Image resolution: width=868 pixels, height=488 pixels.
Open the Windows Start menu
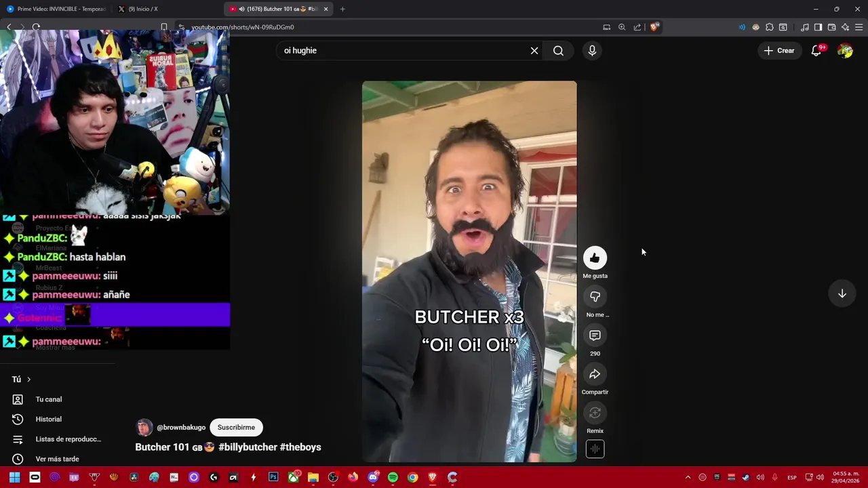pos(14,477)
